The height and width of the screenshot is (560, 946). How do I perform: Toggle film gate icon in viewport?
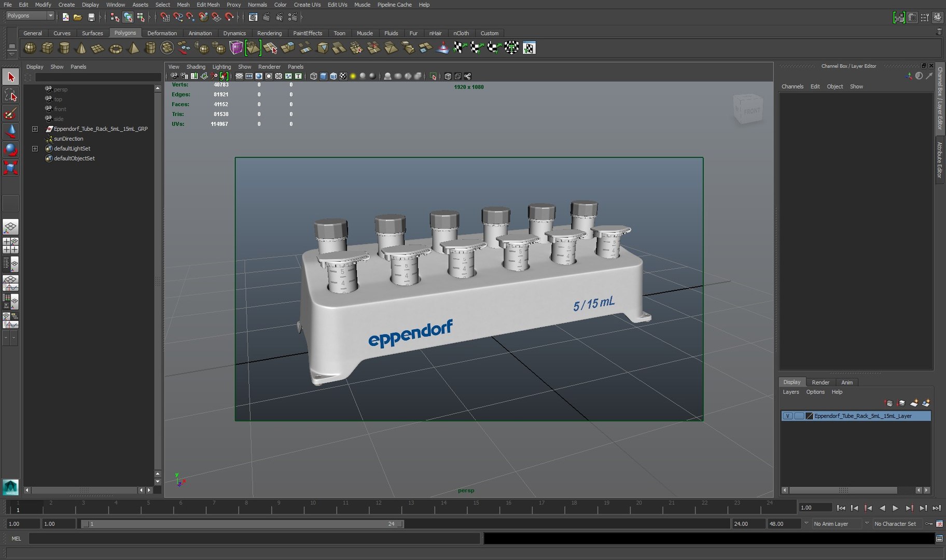point(249,76)
